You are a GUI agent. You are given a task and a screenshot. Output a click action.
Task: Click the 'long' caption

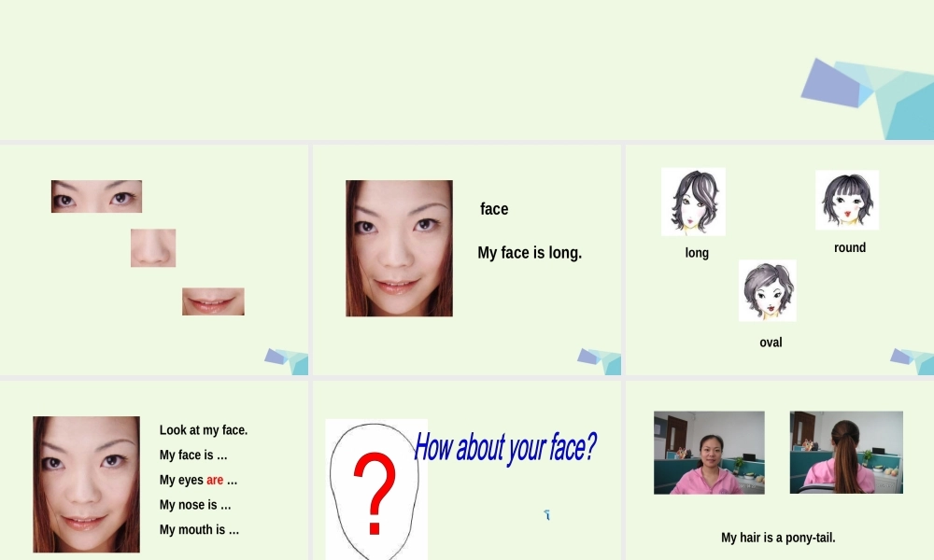click(697, 253)
